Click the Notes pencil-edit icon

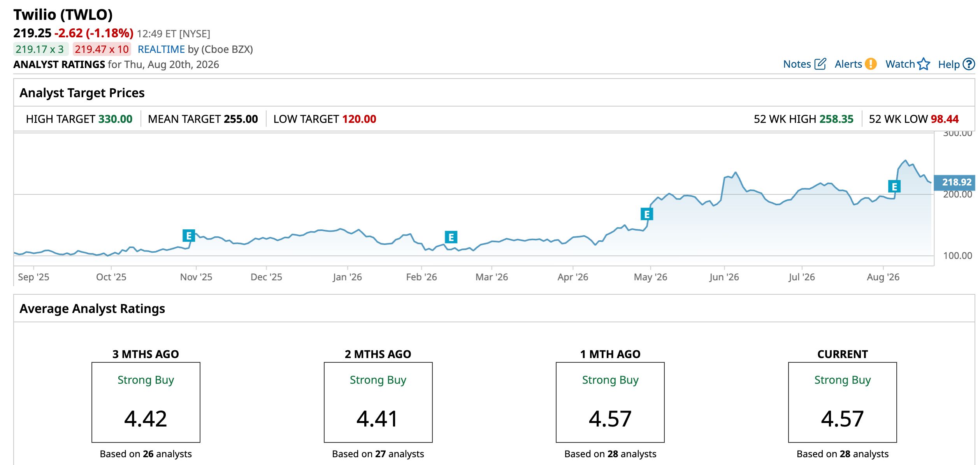(x=820, y=64)
